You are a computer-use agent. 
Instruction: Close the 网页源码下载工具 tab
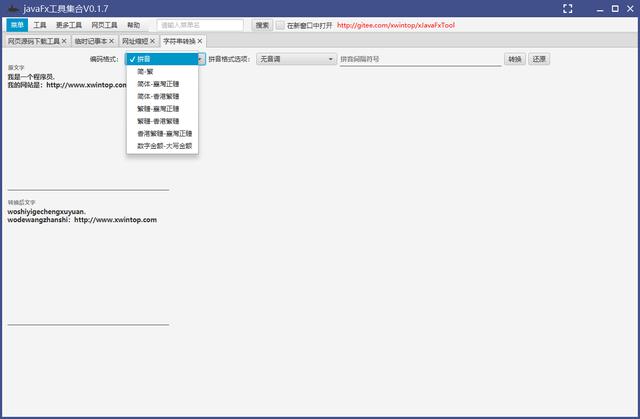(x=64, y=41)
